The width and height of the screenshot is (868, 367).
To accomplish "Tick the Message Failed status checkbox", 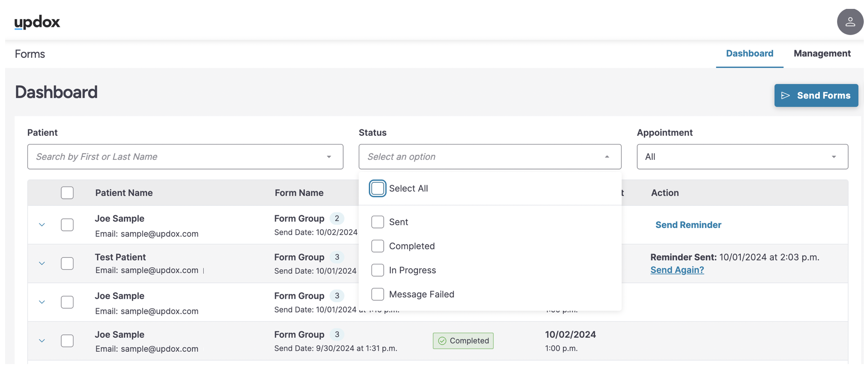I will click(377, 294).
